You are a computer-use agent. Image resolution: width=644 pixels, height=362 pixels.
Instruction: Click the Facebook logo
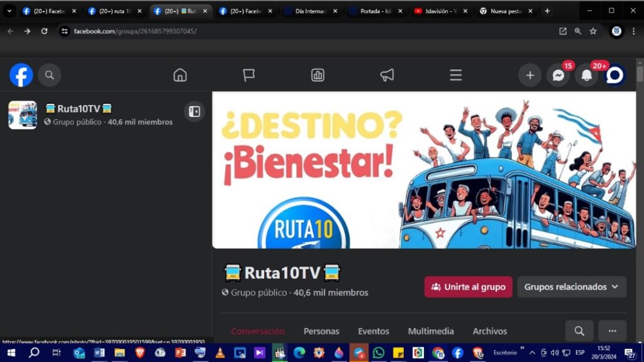(x=21, y=75)
